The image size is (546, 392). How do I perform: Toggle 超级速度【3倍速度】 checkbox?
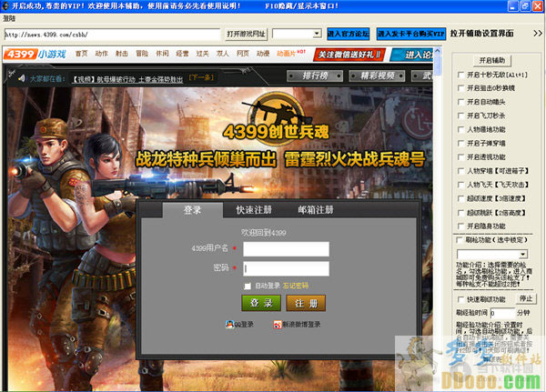(460, 198)
